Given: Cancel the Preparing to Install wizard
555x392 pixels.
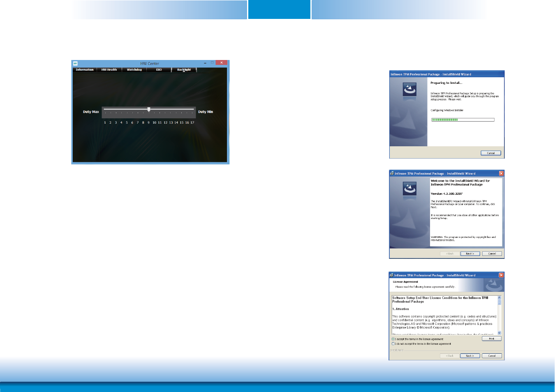Looking at the screenshot, I should coord(491,153).
